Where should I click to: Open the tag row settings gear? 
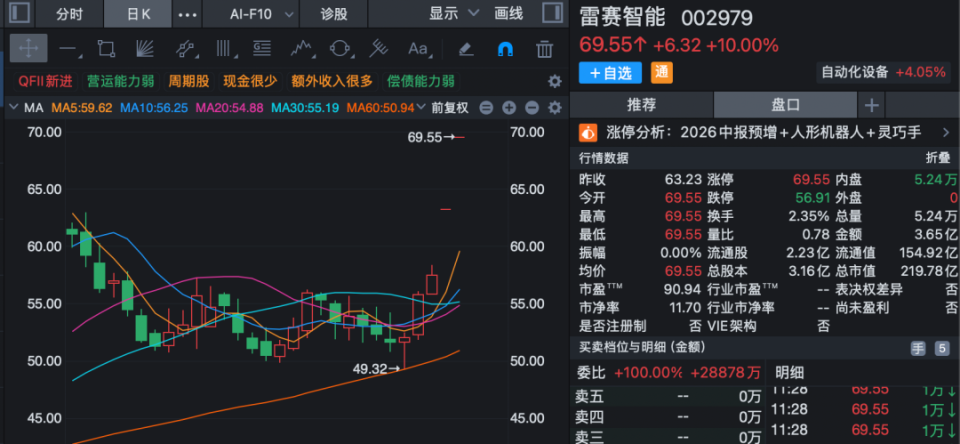(x=554, y=81)
